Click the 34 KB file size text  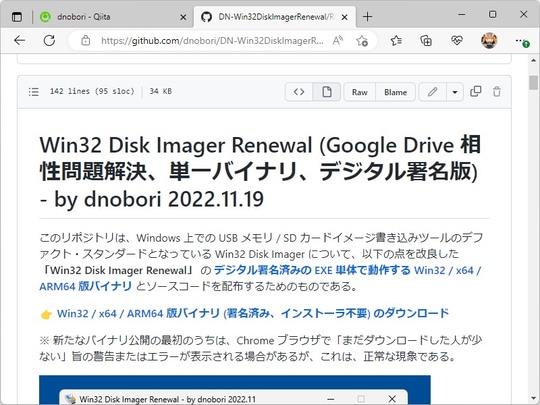(160, 91)
